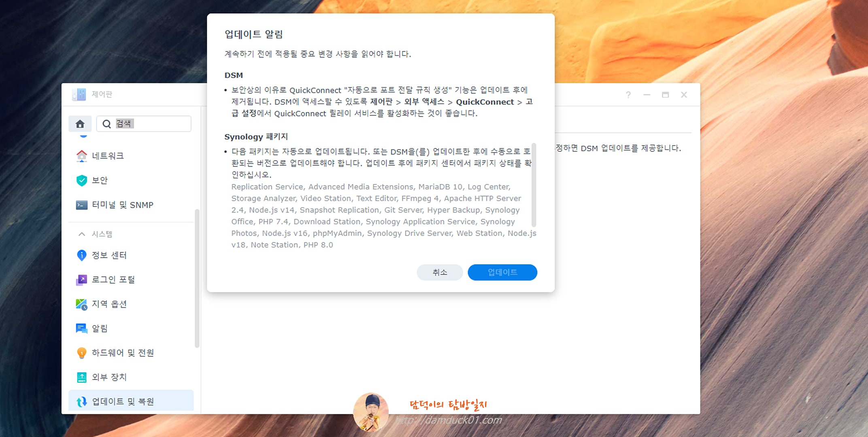
Task: Open the 알림 notification icon
Action: pyautogui.click(x=82, y=328)
